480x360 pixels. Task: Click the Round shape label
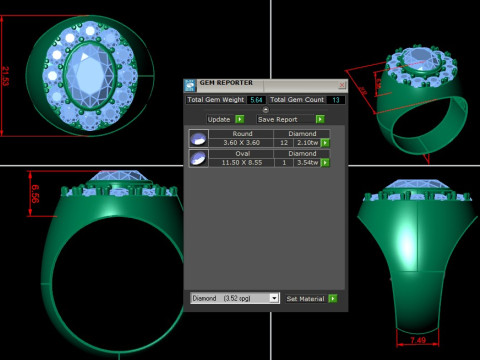click(242, 134)
